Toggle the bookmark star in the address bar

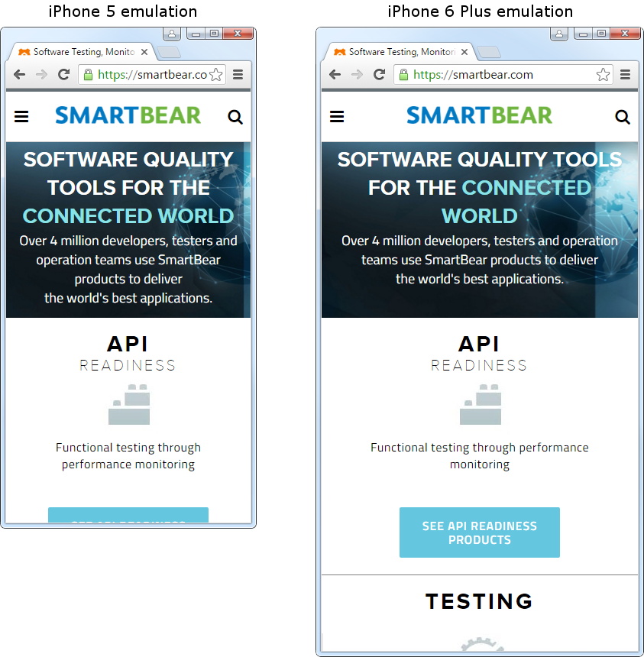click(604, 74)
